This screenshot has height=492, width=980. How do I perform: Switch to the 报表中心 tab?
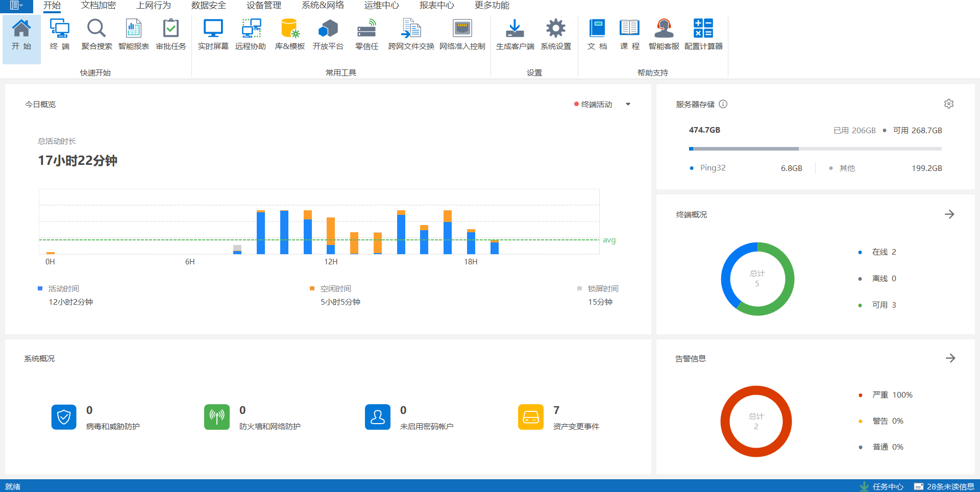436,6
